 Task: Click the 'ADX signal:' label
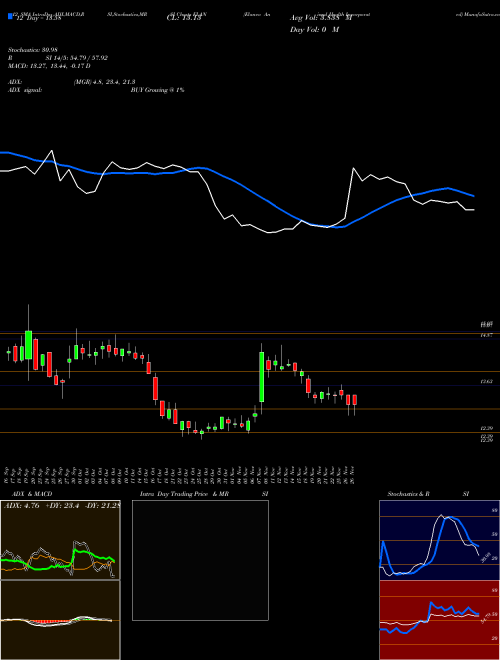pyautogui.click(x=25, y=90)
